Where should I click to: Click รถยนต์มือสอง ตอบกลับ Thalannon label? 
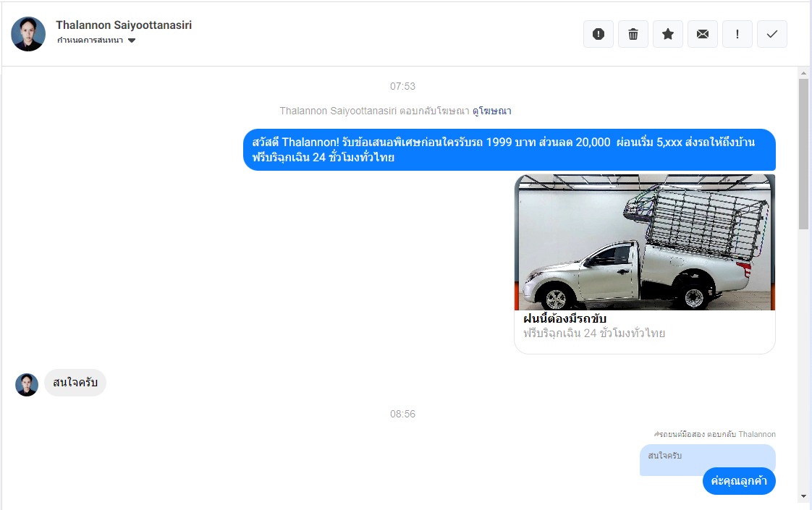[715, 435]
